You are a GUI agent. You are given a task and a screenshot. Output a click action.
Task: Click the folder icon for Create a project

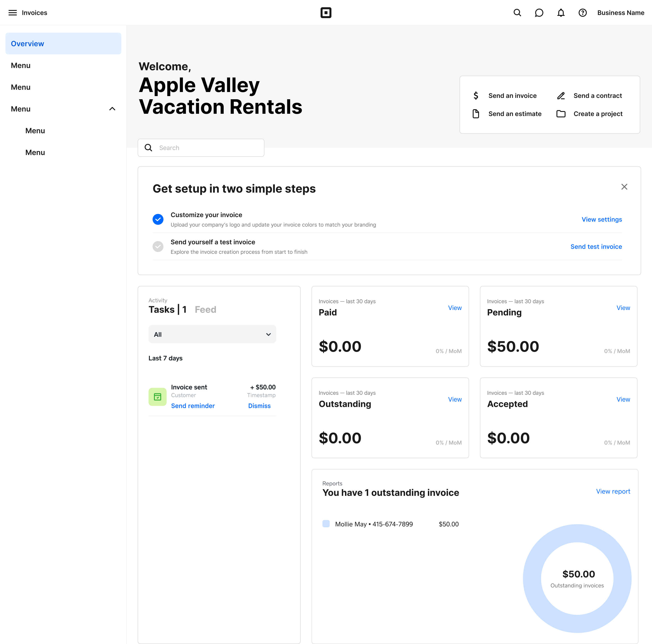[x=561, y=114]
